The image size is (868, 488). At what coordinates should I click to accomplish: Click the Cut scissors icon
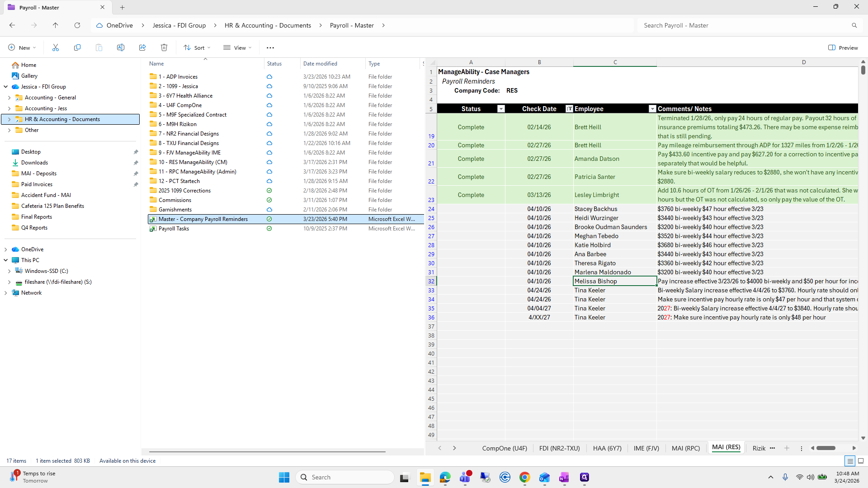[x=56, y=47]
